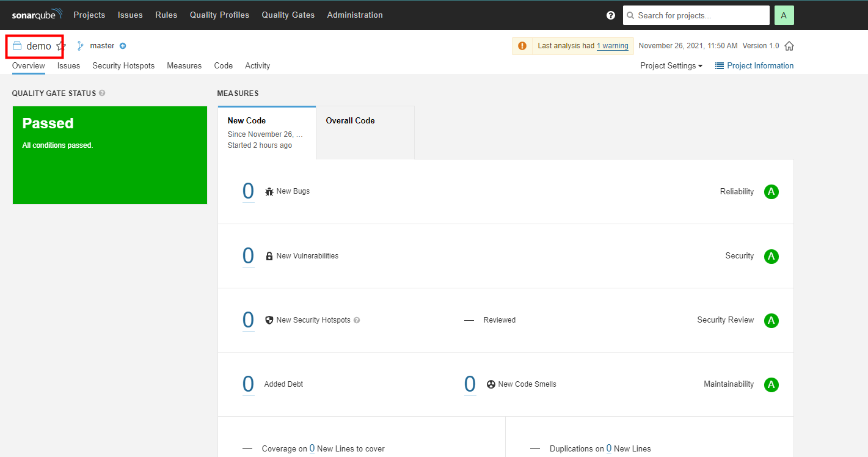The image size is (868, 457).
Task: Open Project Information
Action: [x=754, y=66]
